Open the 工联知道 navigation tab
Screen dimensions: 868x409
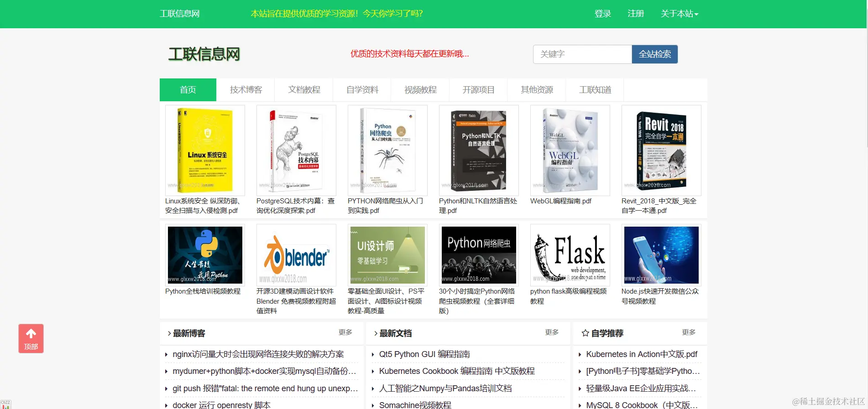595,90
